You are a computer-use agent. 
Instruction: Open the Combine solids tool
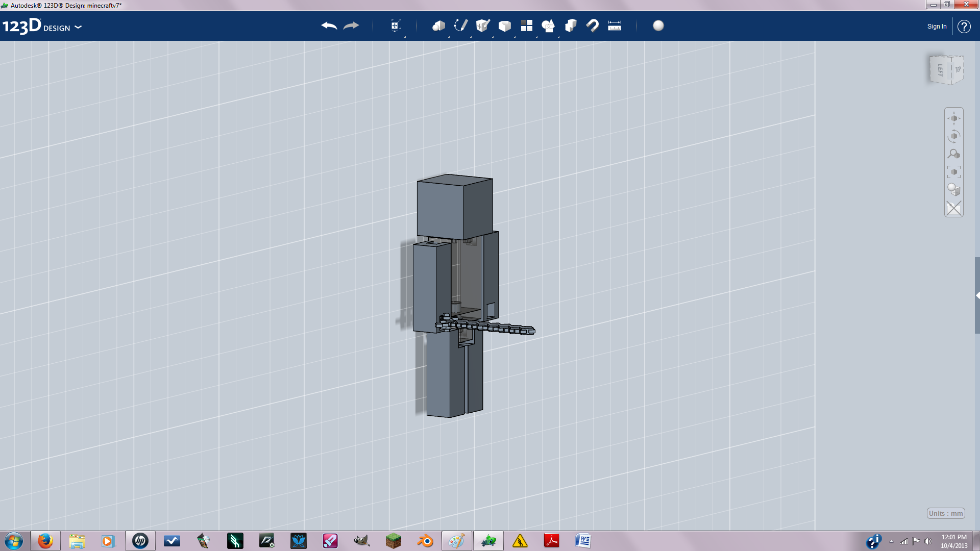pos(571,26)
